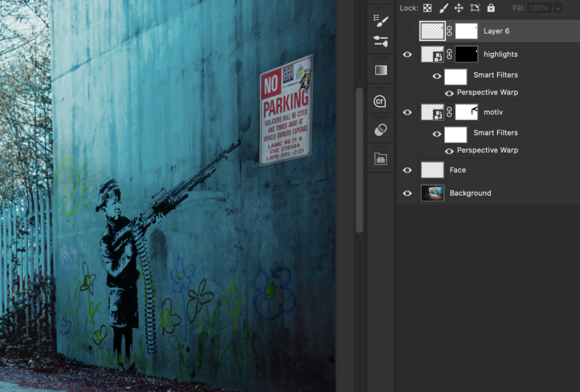
Task: Select motiv layer name
Action: tap(493, 112)
